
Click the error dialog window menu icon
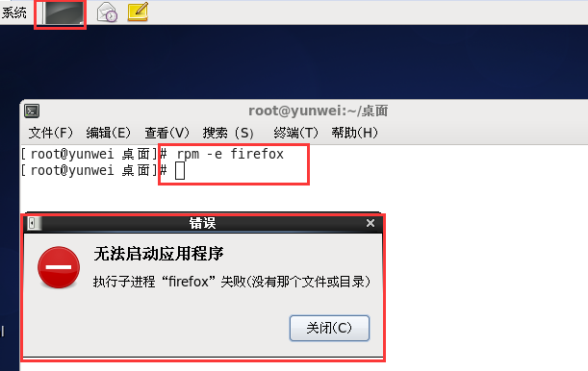point(33,223)
